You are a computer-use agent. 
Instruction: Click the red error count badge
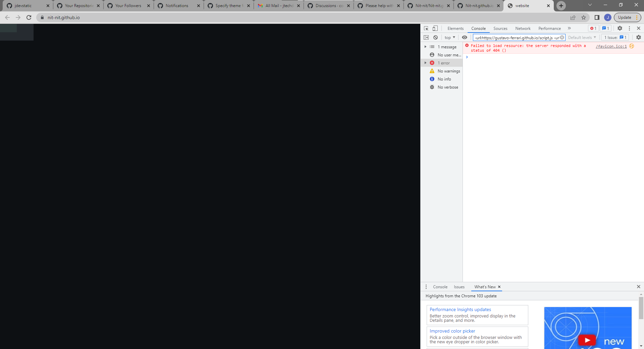pyautogui.click(x=593, y=29)
